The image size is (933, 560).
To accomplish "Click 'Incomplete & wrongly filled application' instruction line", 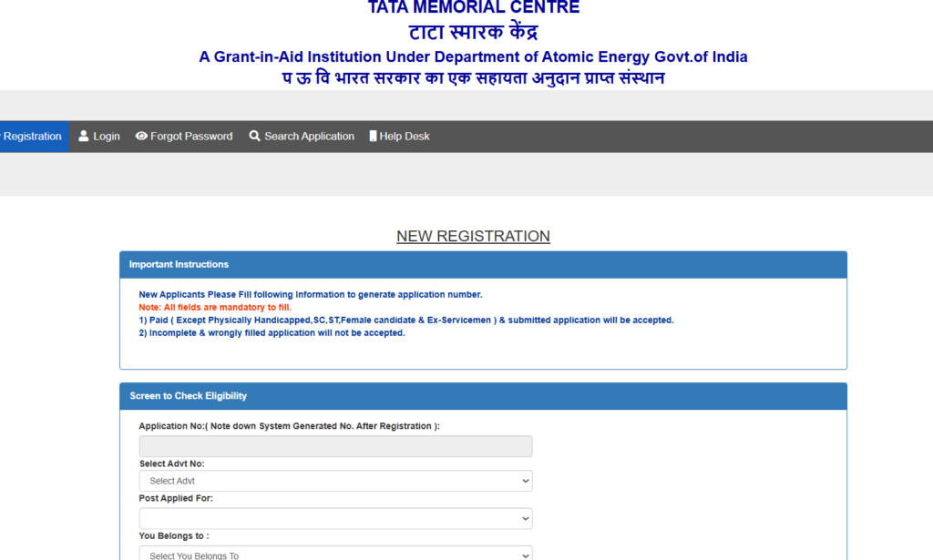I will (272, 333).
